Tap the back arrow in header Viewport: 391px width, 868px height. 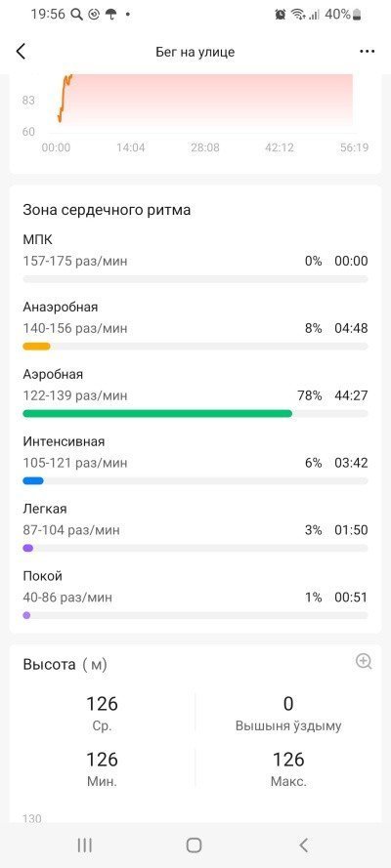[x=21, y=52]
